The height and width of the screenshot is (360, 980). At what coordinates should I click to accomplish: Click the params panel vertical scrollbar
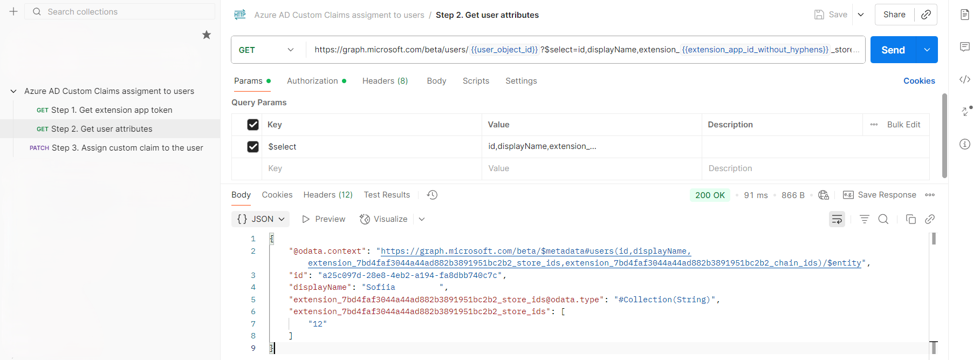click(944, 135)
